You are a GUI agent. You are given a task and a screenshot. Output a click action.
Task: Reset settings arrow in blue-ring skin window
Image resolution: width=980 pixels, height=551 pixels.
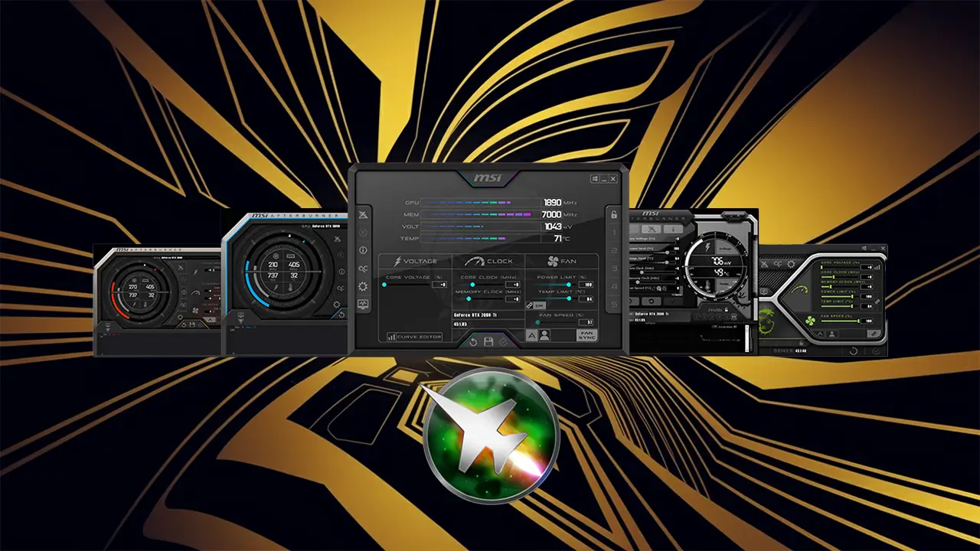pyautogui.click(x=341, y=315)
